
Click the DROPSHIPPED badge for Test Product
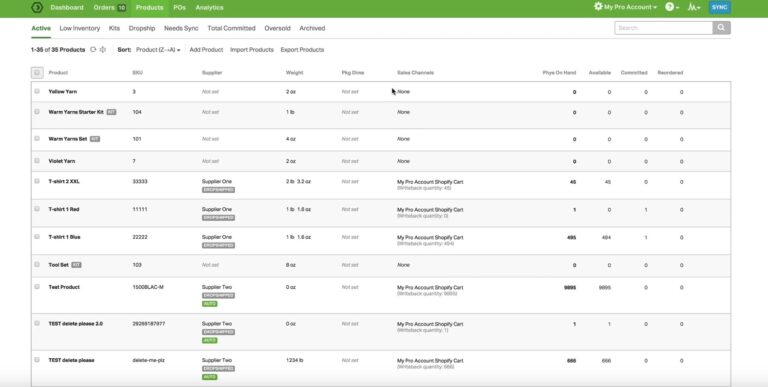[218, 296]
